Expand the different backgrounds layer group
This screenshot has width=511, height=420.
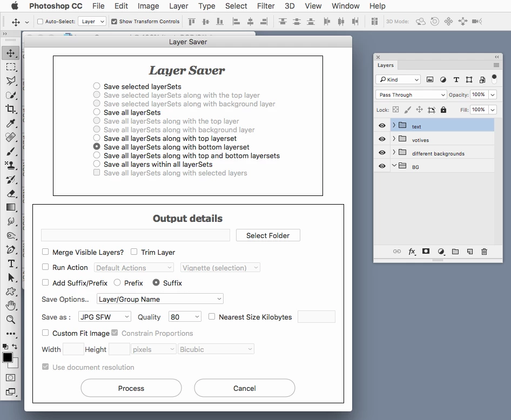[x=394, y=152]
